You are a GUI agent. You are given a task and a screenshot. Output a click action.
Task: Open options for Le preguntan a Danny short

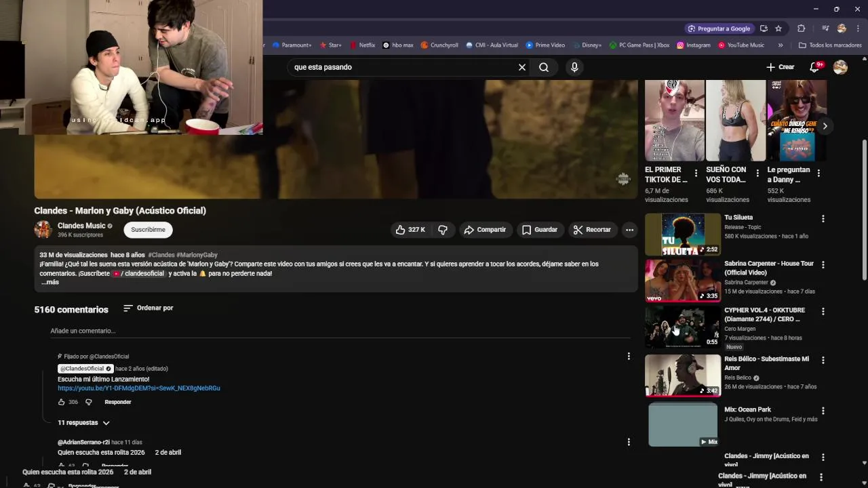(x=818, y=174)
